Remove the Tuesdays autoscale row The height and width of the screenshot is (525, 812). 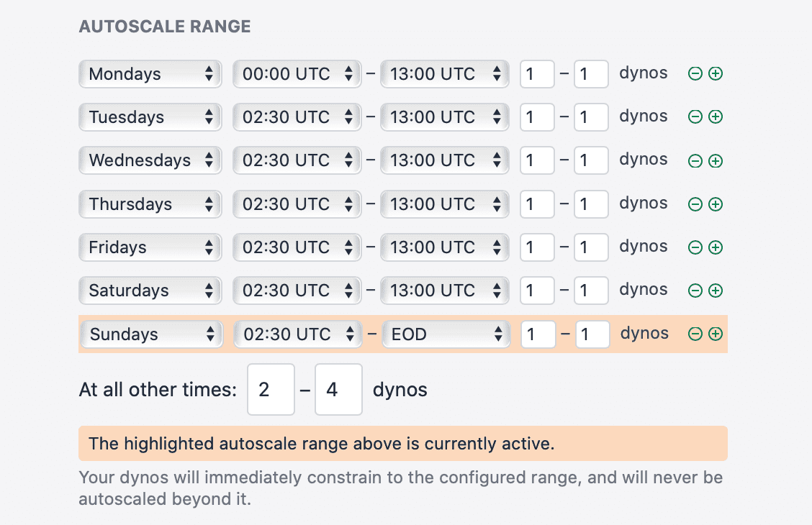[x=694, y=117]
